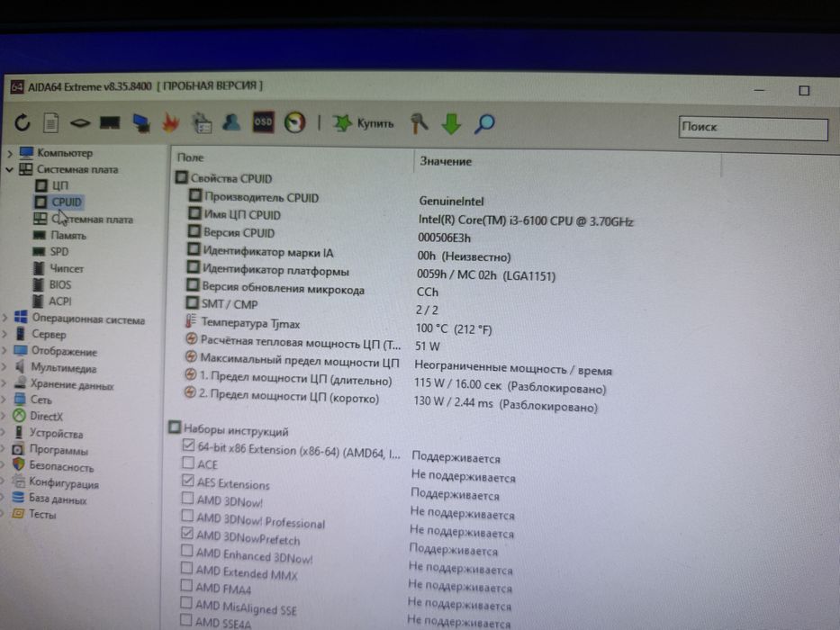Image resolution: width=840 pixels, height=630 pixels.
Task: Select База данных in the tree
Action: [x=50, y=499]
